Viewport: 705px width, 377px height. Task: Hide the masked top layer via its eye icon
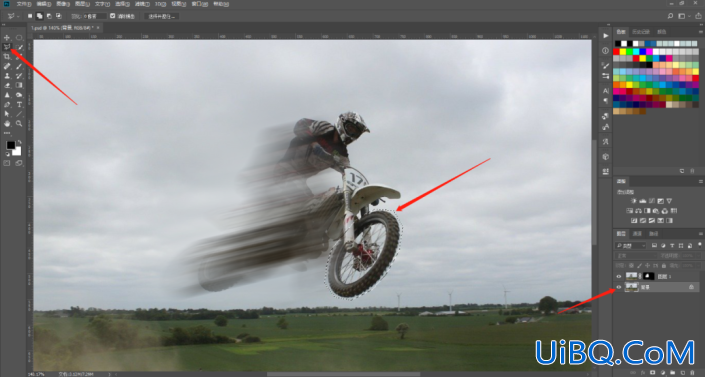[619, 276]
